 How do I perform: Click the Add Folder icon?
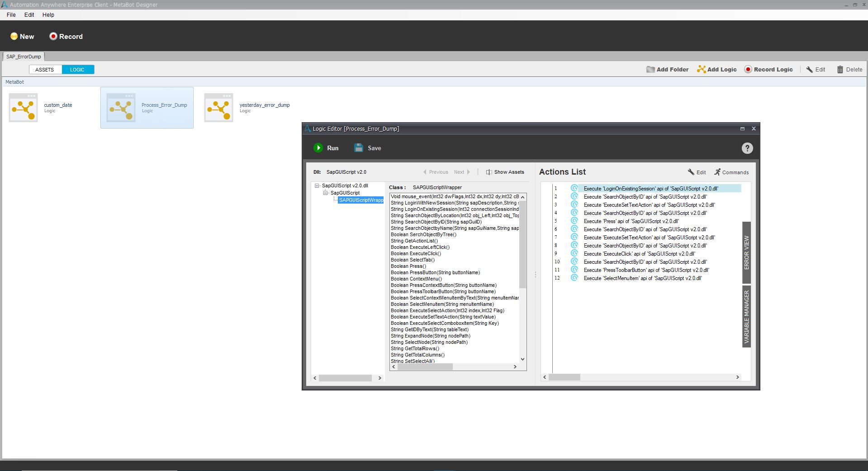(x=650, y=69)
